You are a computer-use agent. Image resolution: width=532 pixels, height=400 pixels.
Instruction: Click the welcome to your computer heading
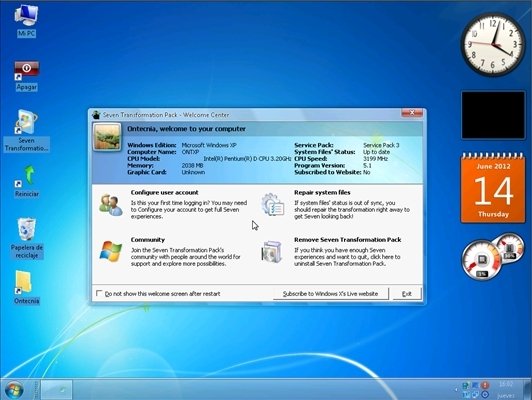[x=186, y=129]
